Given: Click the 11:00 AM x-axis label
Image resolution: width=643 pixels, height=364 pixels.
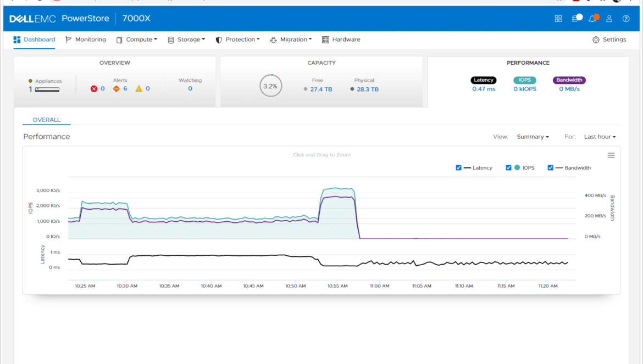Looking at the screenshot, I should 380,286.
